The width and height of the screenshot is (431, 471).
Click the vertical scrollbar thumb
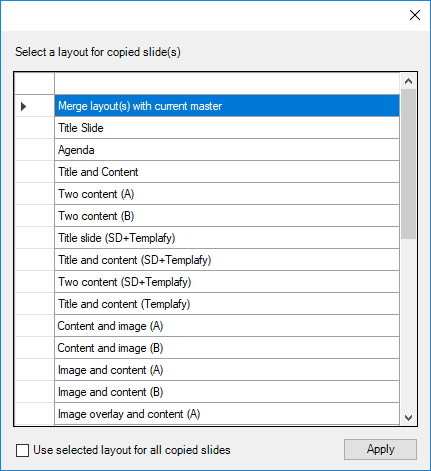(x=408, y=164)
